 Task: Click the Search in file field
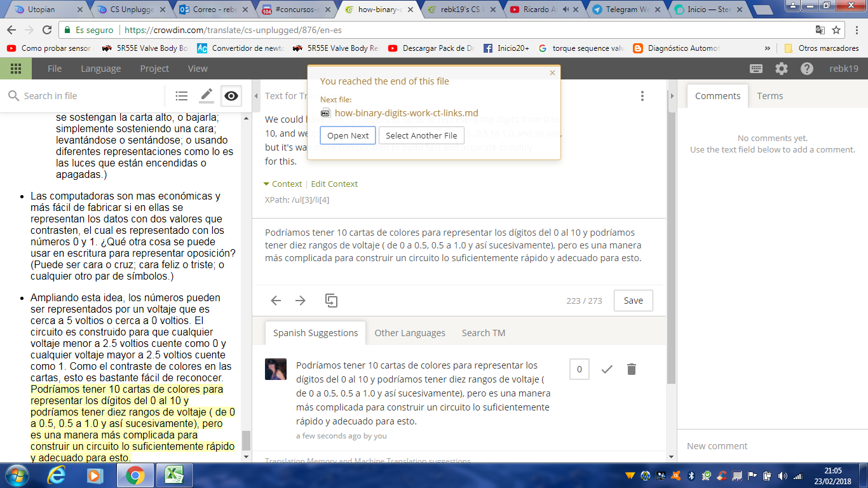pyautogui.click(x=86, y=96)
